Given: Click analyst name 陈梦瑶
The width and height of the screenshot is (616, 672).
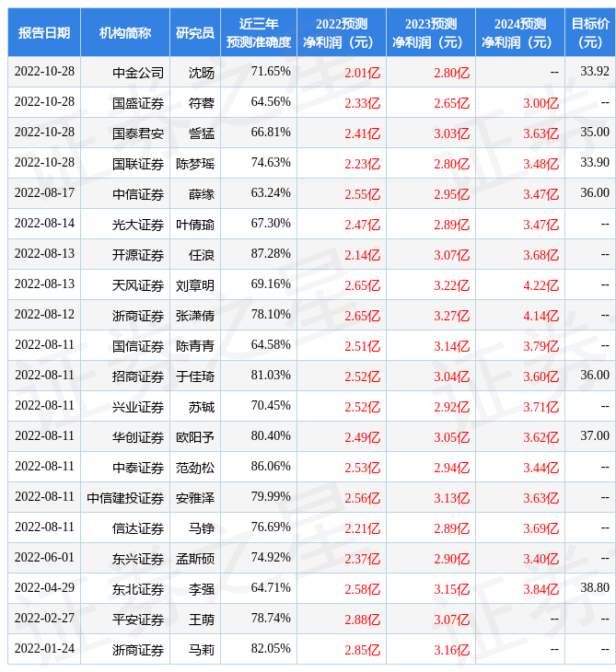Looking at the screenshot, I should pos(195,164).
